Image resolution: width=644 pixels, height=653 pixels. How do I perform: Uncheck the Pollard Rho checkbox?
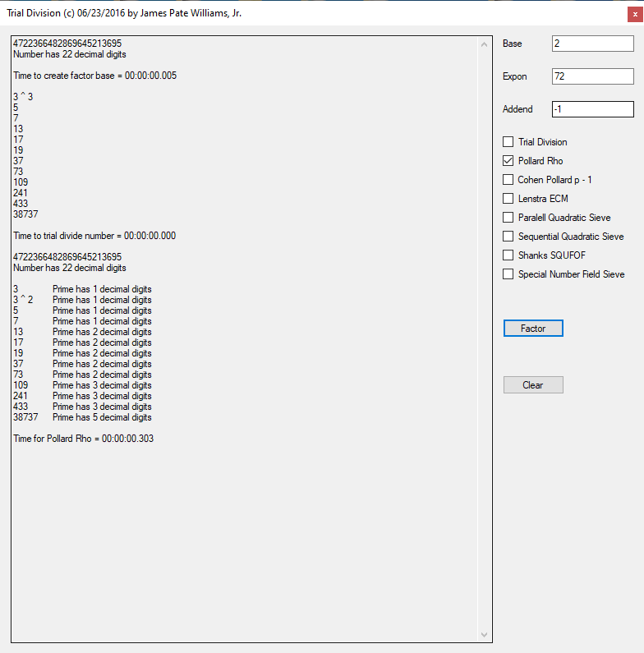508,161
